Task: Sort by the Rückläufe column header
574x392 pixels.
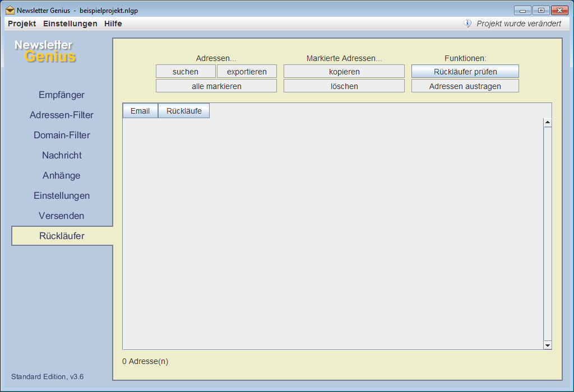Action: (x=184, y=111)
